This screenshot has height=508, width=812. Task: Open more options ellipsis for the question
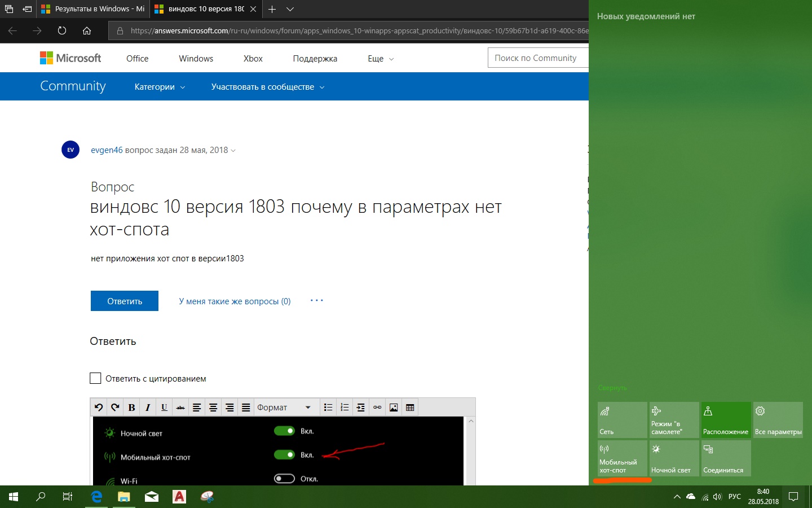coord(317,301)
